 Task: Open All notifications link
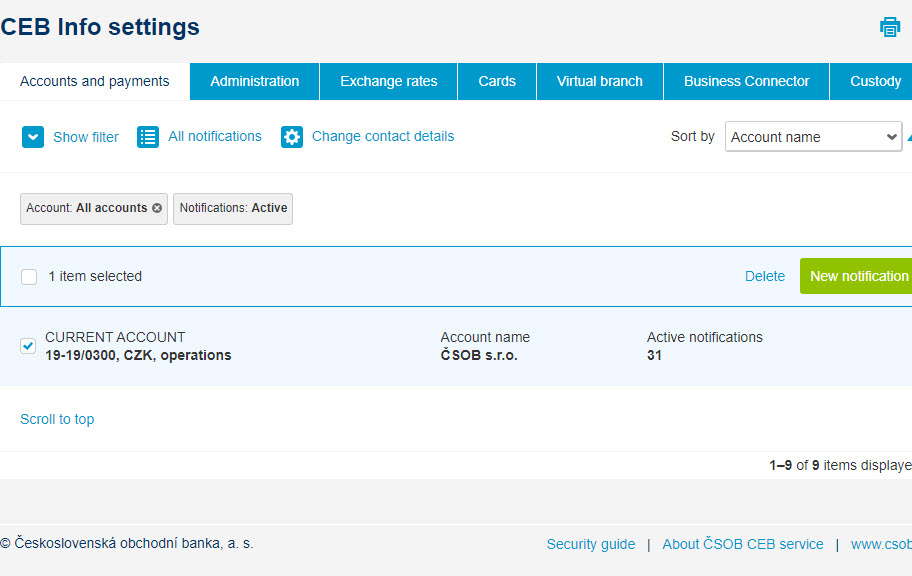(215, 136)
